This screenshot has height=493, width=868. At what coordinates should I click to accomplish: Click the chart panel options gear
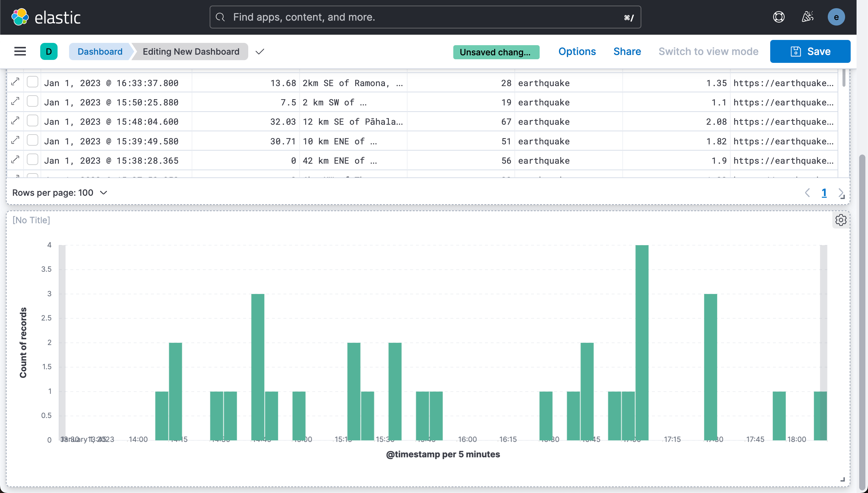coord(841,220)
